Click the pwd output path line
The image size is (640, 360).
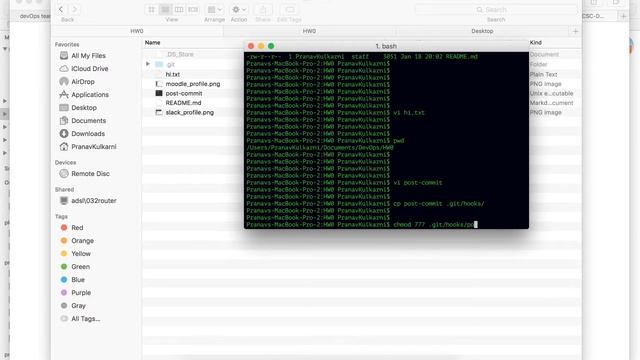click(x=320, y=148)
